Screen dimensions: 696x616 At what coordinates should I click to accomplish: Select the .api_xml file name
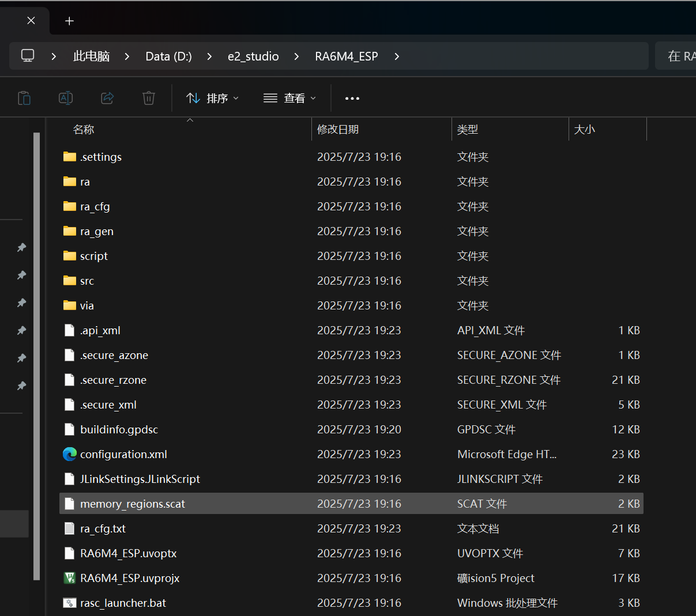click(x=100, y=330)
